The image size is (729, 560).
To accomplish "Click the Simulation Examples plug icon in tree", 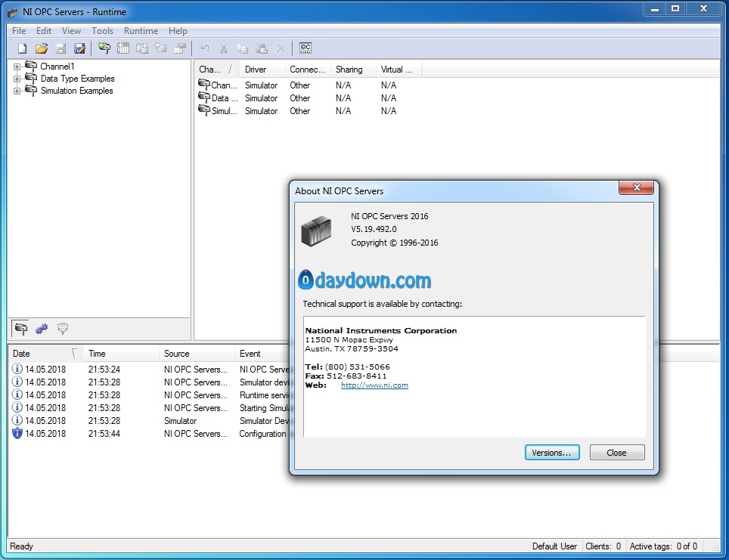I will (x=31, y=90).
